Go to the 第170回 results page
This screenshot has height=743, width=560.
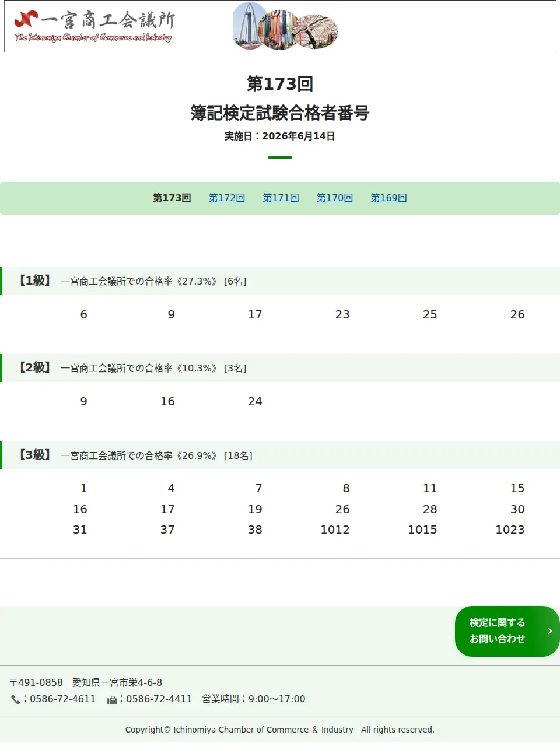(x=335, y=198)
